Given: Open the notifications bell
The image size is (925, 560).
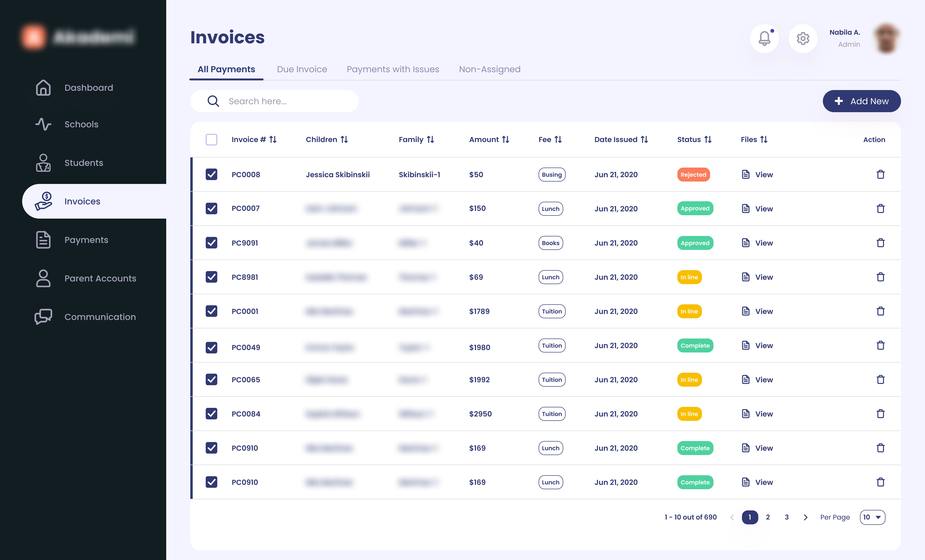Looking at the screenshot, I should pos(764,39).
